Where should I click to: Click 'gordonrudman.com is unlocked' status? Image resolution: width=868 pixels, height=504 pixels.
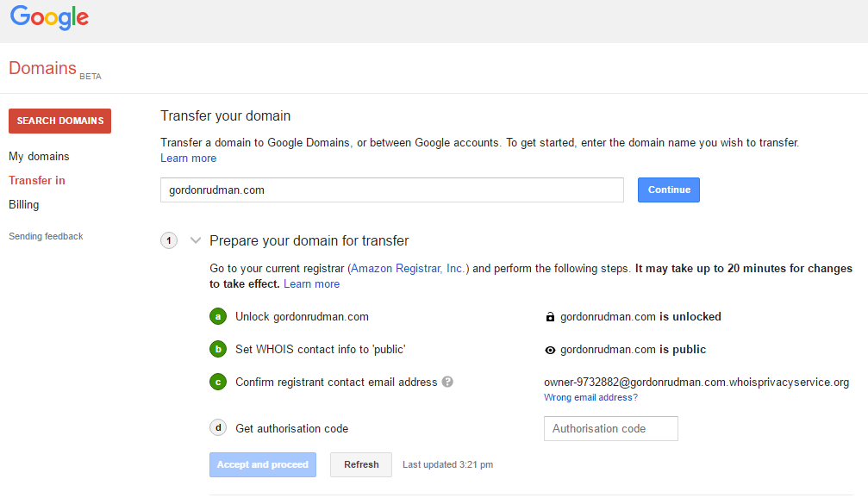point(640,316)
